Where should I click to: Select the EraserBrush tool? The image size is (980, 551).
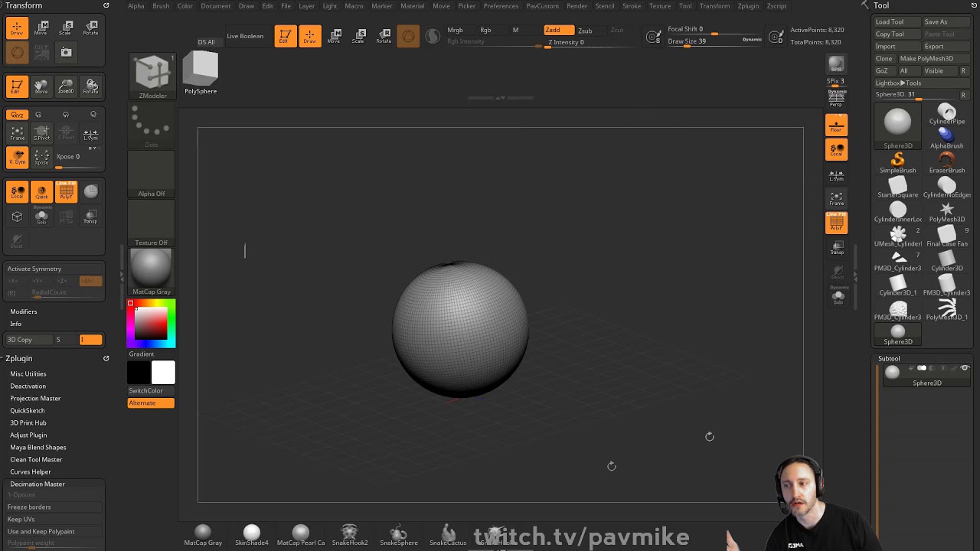(x=947, y=163)
